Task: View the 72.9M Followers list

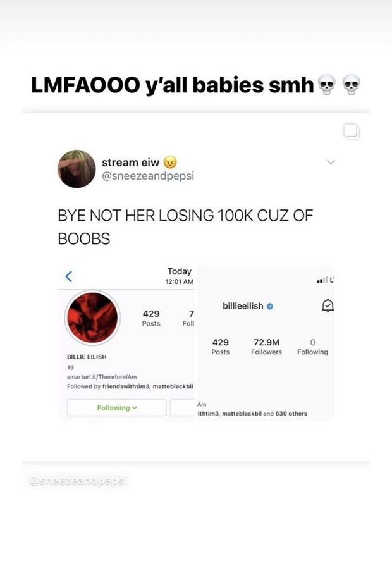Action: 266,347
